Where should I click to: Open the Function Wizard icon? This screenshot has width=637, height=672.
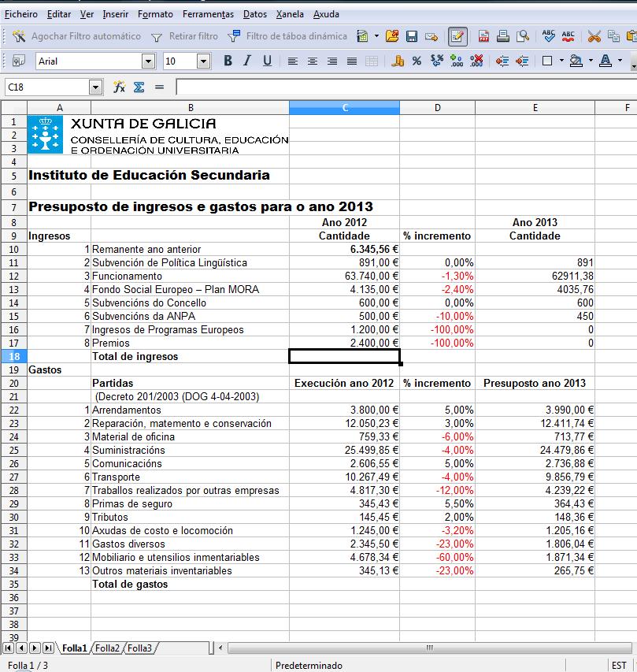coord(120,87)
